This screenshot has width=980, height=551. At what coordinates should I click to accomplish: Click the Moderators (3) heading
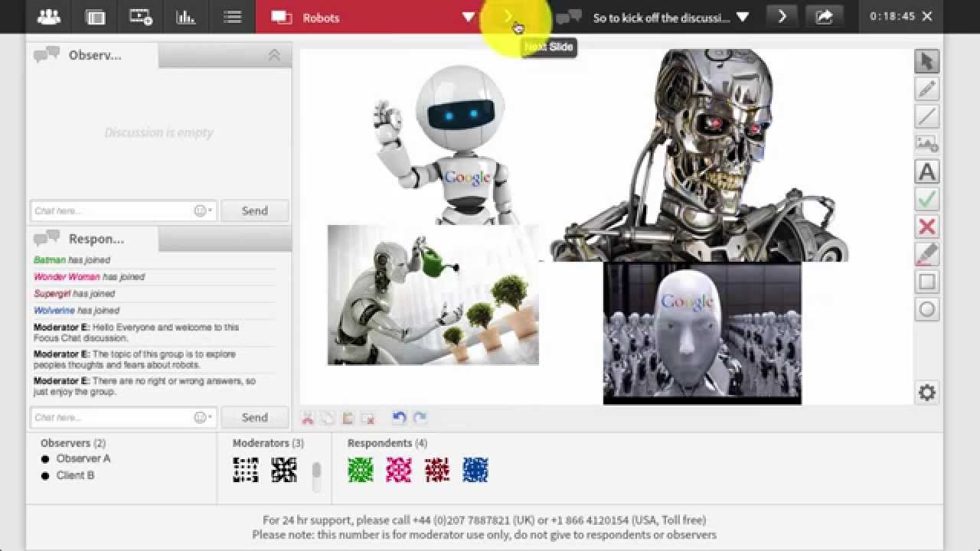268,443
